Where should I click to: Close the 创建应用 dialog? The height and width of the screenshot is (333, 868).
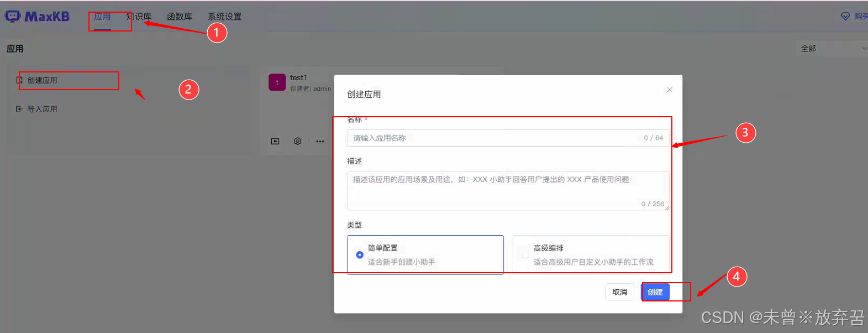[x=669, y=90]
